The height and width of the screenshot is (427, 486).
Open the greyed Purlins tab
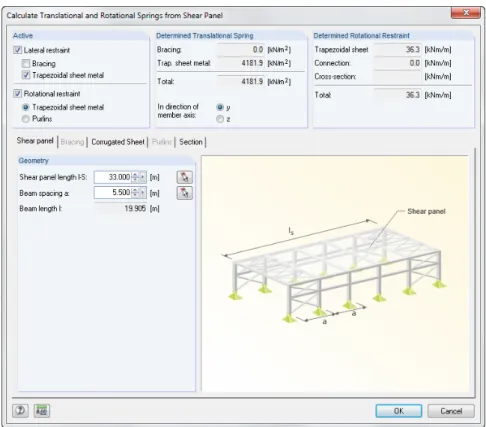(162, 142)
